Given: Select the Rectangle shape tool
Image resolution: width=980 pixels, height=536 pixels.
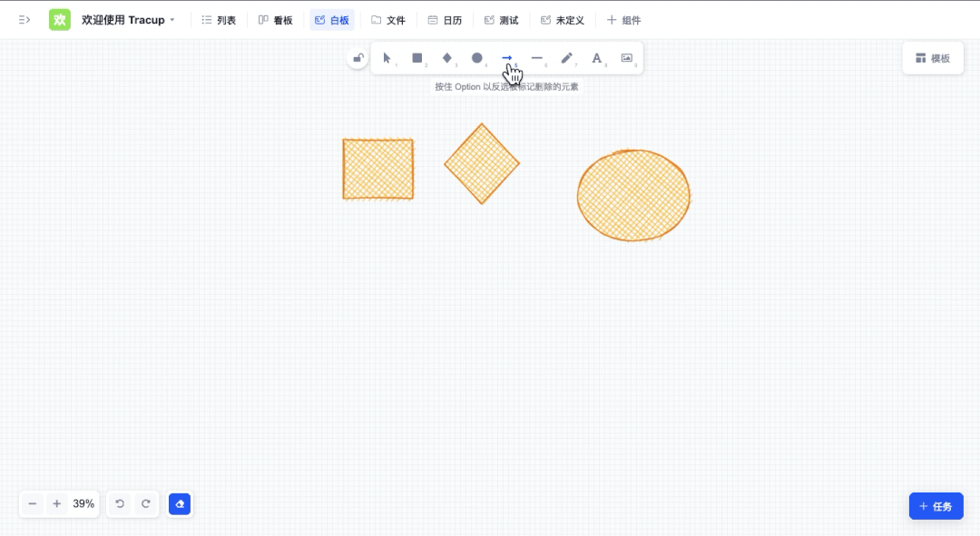Looking at the screenshot, I should coord(417,58).
